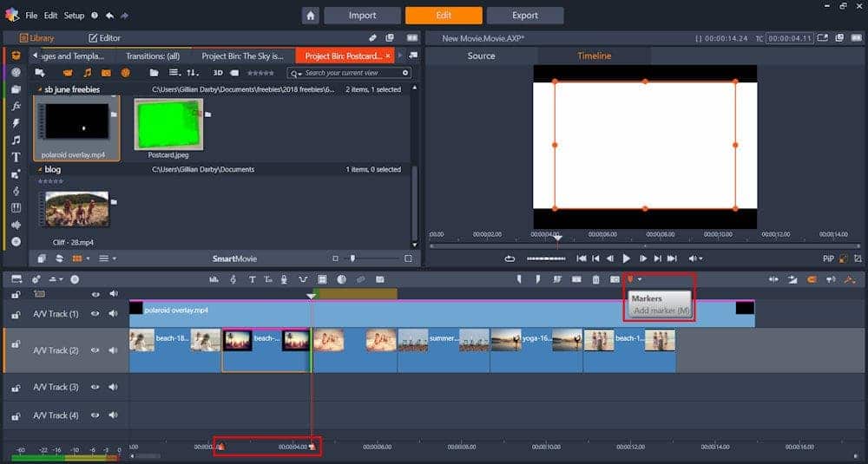Click the trash can delete icon
The image size is (868, 464).
[595, 279]
